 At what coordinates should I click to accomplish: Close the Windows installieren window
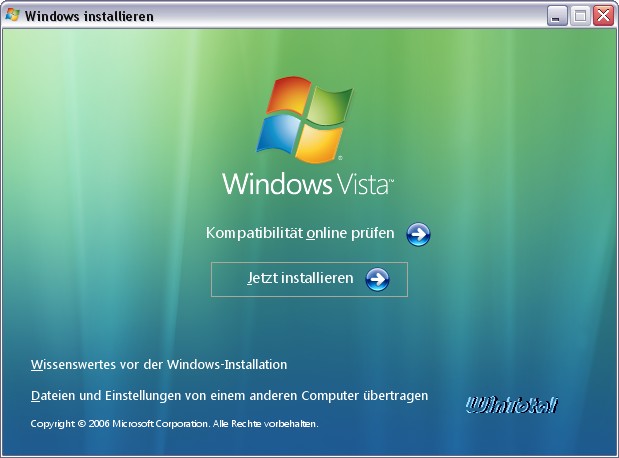point(604,16)
